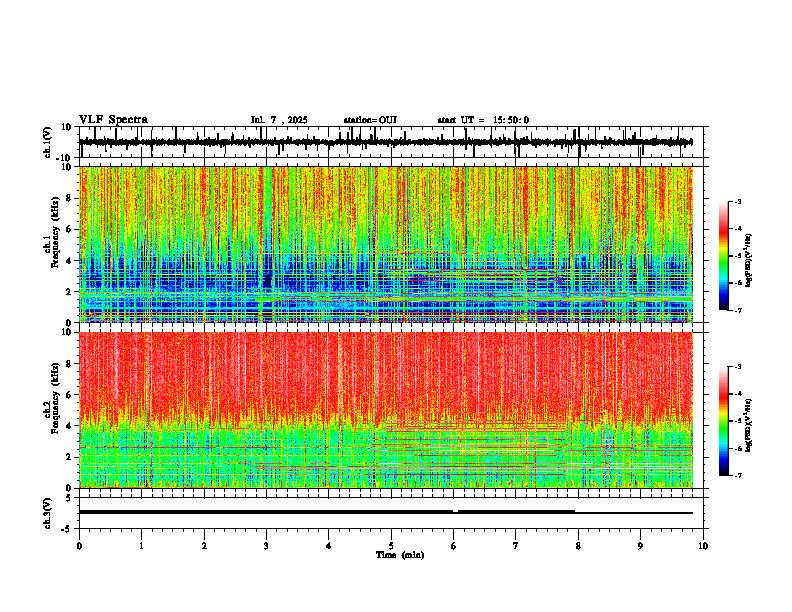Click time axis tick label 0
This screenshot has height=612, width=792.
[x=79, y=546]
